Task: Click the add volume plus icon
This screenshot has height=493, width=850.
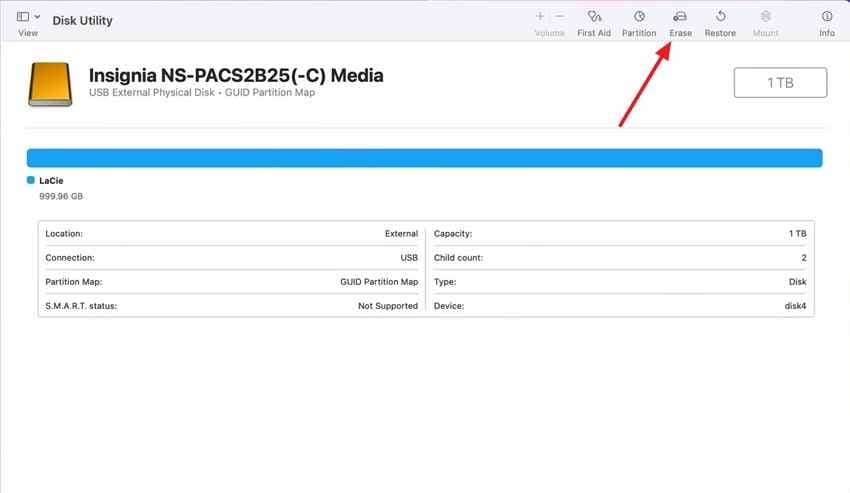Action: (x=540, y=16)
